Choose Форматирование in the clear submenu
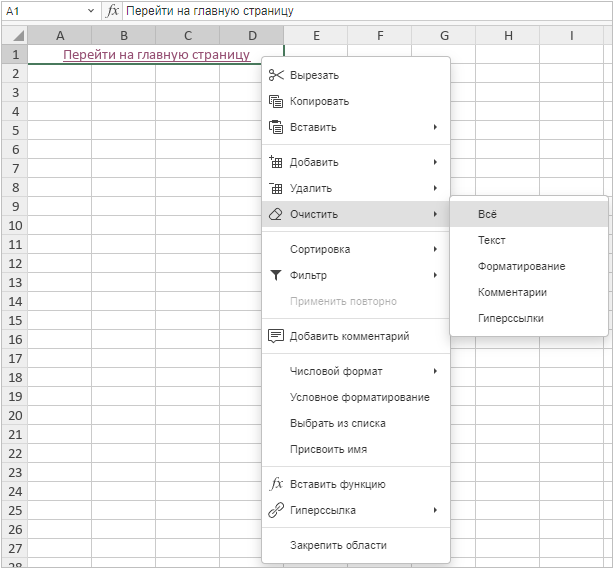This screenshot has width=615, height=570. (x=521, y=266)
